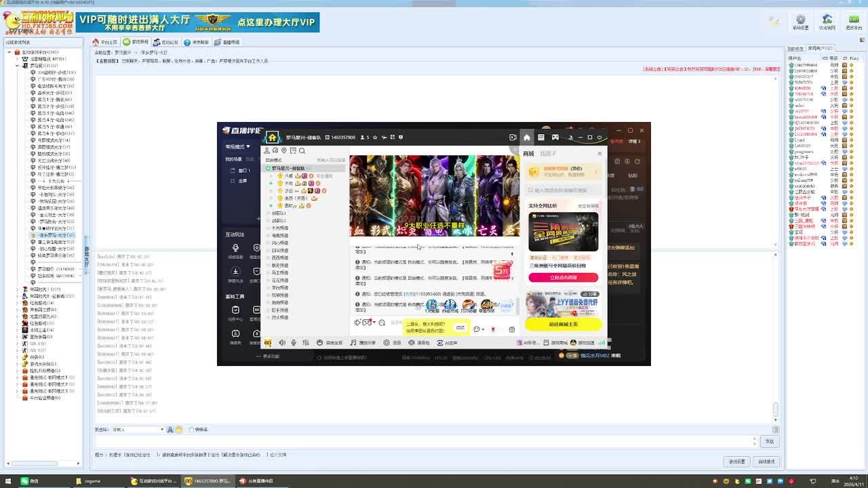The image size is (868, 488).
Task: Switch to the 平台主页 tab
Action: tap(105, 42)
